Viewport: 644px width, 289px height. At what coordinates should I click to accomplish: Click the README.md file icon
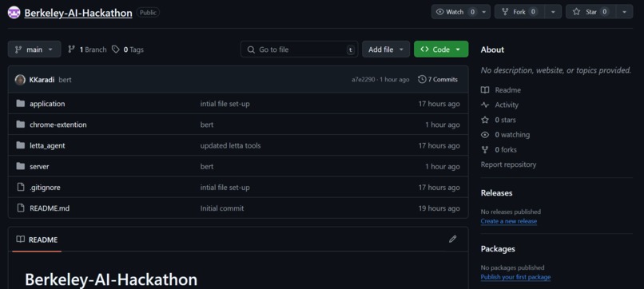pos(21,208)
